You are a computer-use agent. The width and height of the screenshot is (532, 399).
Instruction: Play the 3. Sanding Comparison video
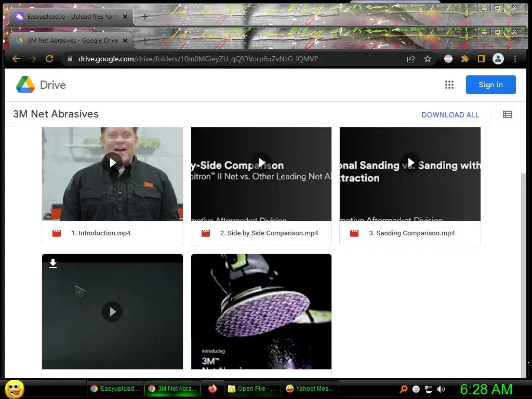(410, 163)
